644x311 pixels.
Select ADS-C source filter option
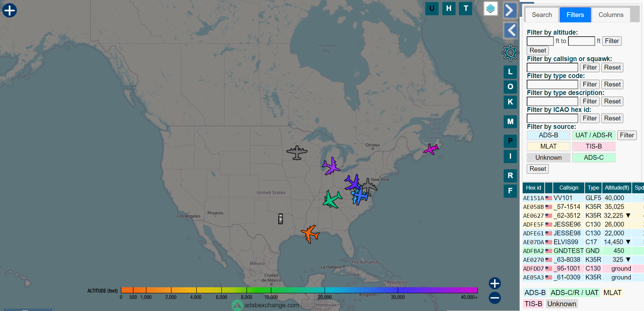593,158
